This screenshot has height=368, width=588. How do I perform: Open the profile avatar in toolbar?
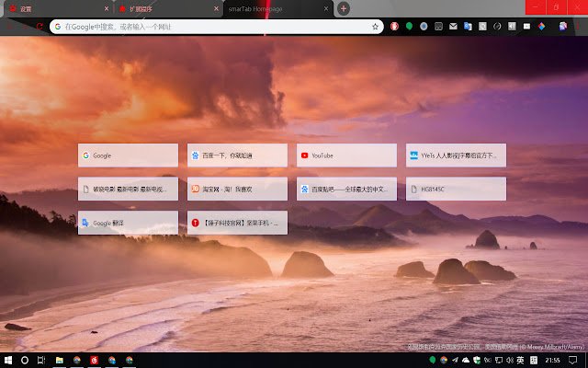coord(563,26)
